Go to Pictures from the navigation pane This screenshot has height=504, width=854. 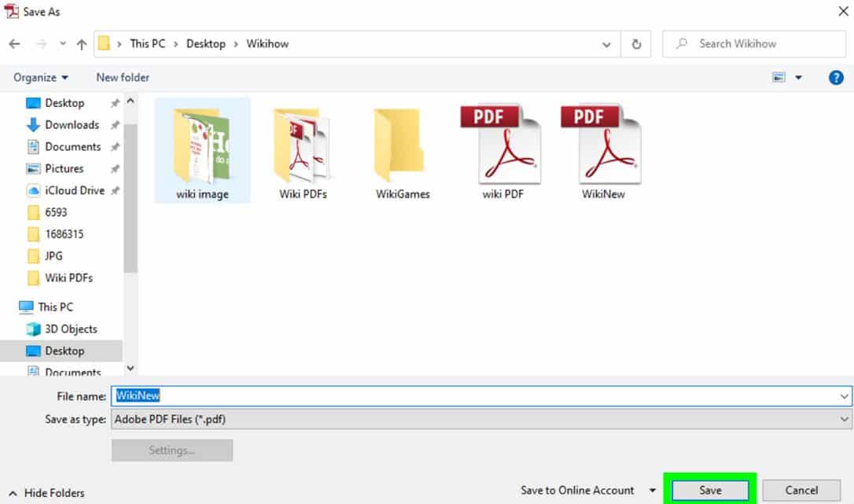[64, 168]
